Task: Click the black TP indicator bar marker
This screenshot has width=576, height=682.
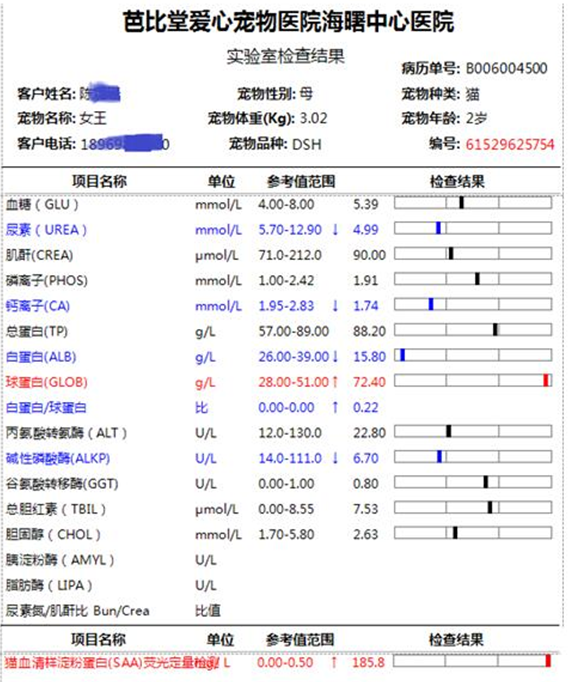Action: tap(495, 330)
